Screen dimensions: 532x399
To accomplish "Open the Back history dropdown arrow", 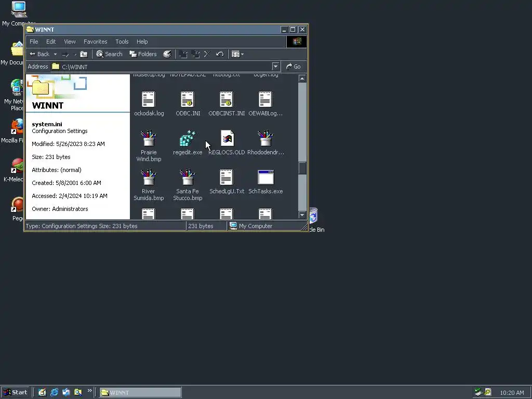I will [x=55, y=54].
